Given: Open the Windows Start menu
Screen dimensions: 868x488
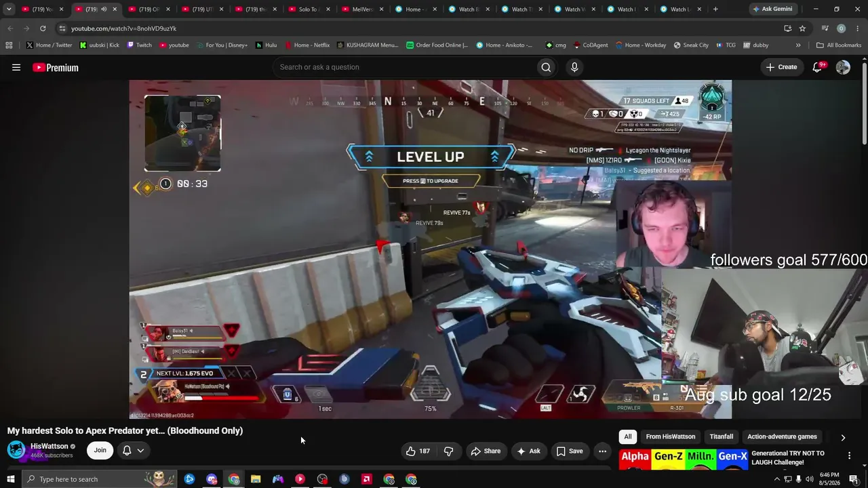Looking at the screenshot, I should point(10,479).
